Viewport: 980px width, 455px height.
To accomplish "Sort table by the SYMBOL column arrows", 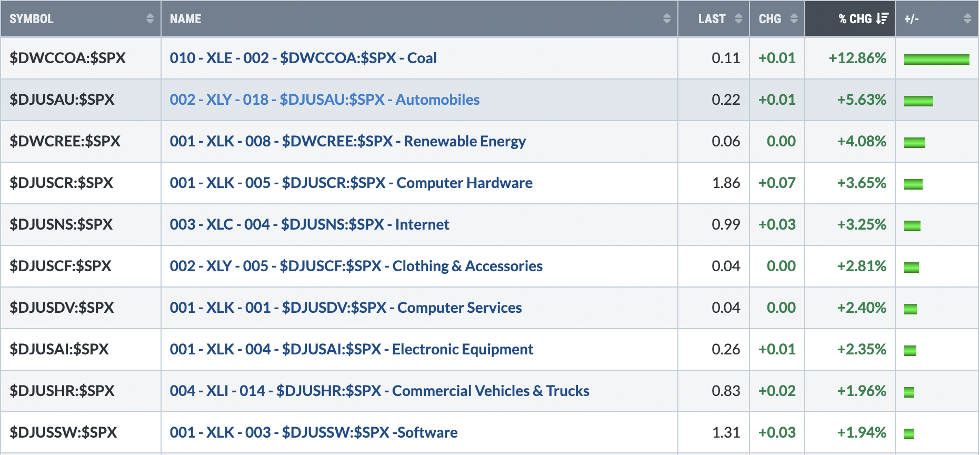I will click(x=150, y=19).
